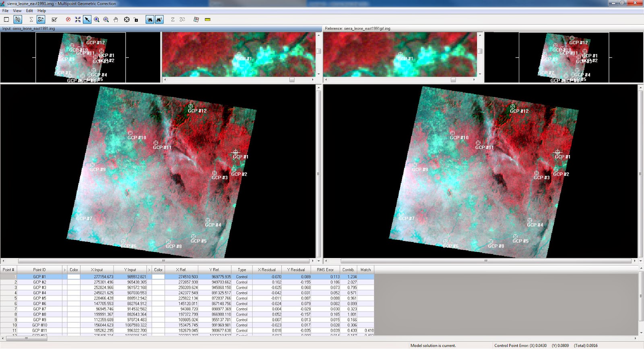Click the GCP #11 marker in the reference main view
644x349 pixels.
[478, 143]
